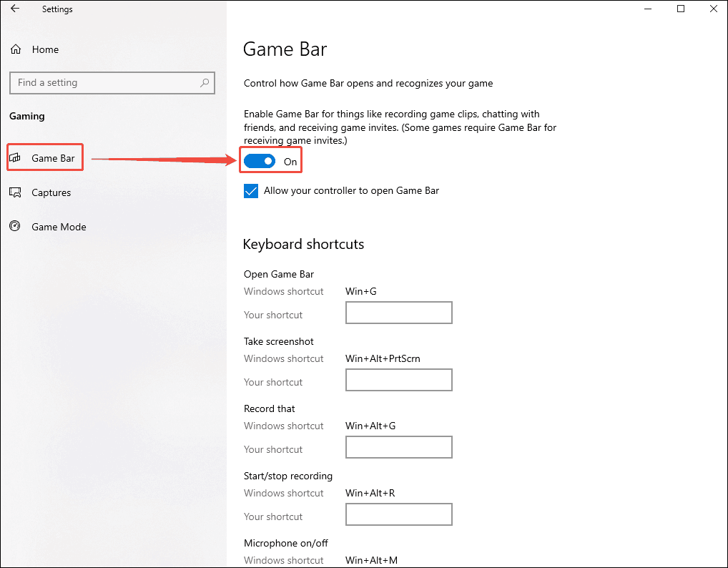728x568 pixels.
Task: Click the Take screenshot custom shortcut box
Action: 398,380
